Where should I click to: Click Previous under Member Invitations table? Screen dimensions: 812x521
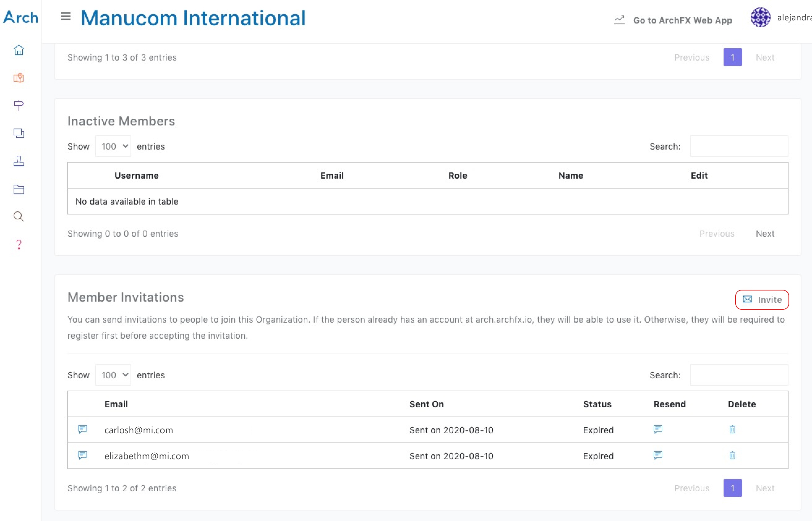click(691, 488)
